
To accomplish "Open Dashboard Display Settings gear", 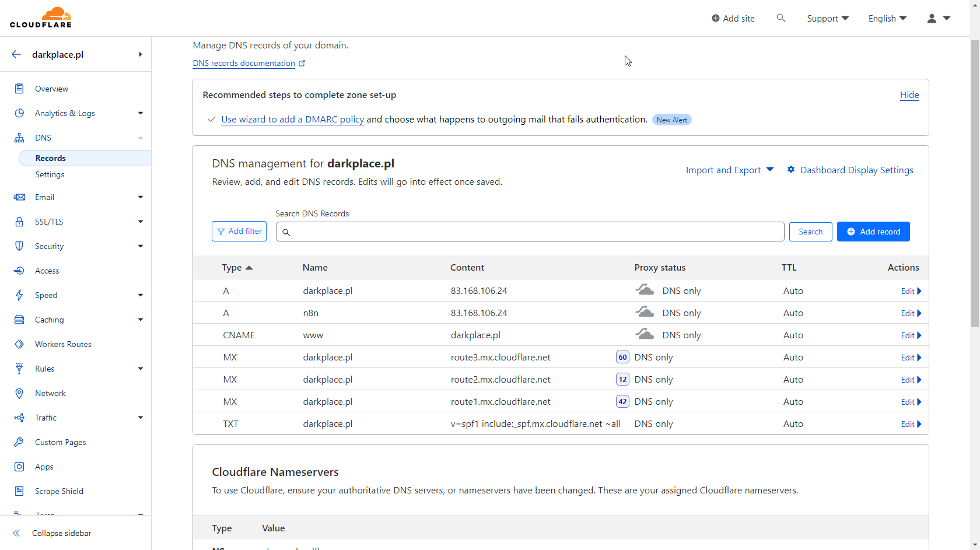I will point(791,170).
